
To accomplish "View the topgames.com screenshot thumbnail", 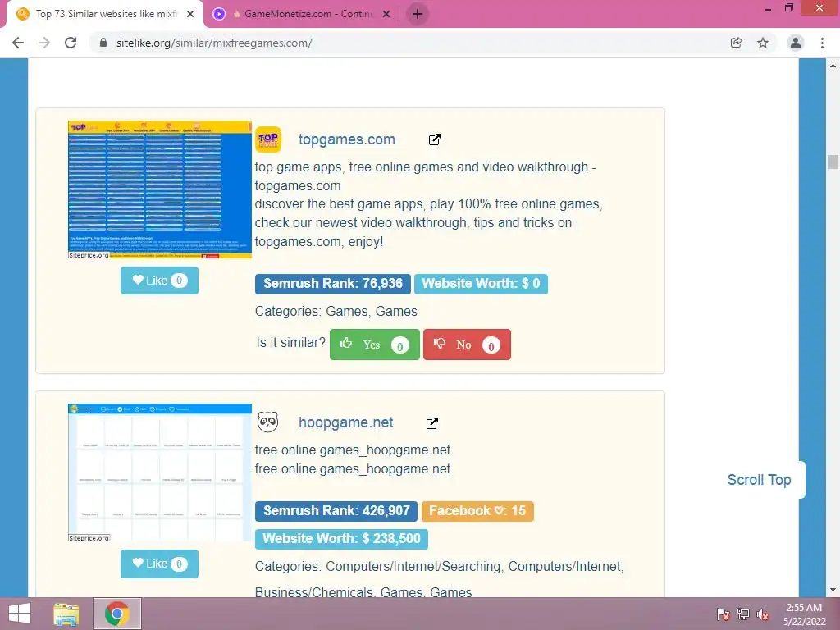I will click(160, 189).
